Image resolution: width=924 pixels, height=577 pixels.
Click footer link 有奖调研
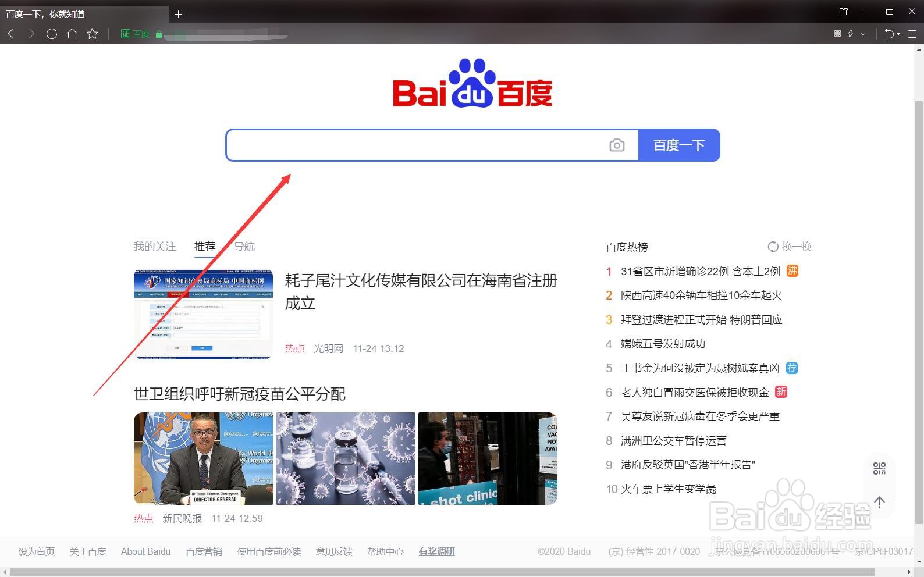437,551
